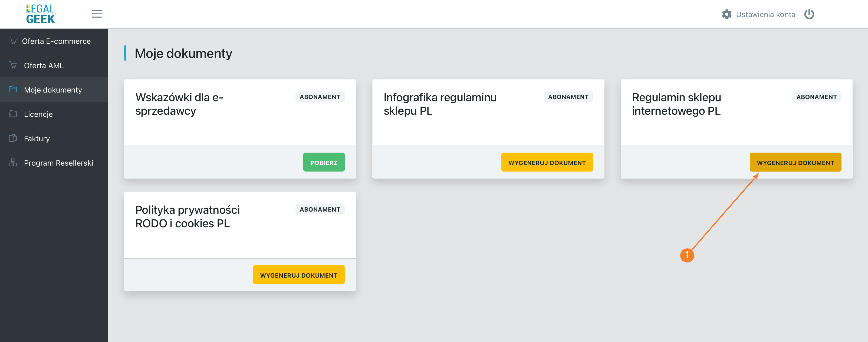Click the Licencje sidebar icon

pos(13,114)
